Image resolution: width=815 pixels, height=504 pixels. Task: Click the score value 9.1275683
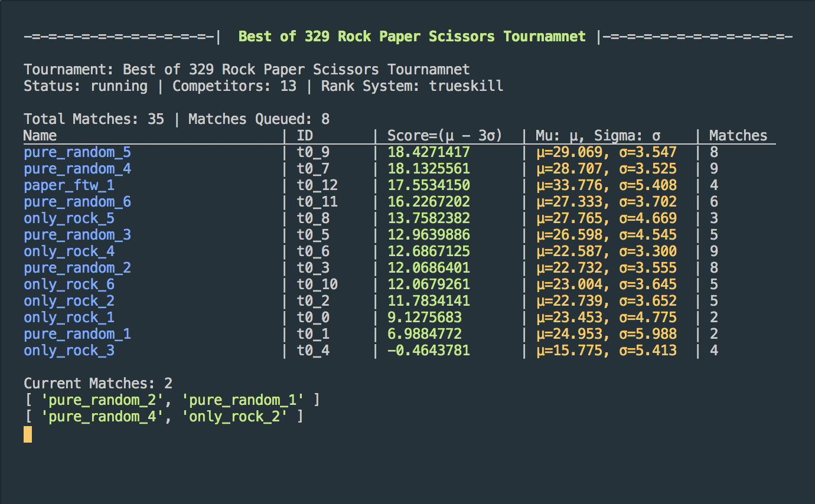(425, 318)
